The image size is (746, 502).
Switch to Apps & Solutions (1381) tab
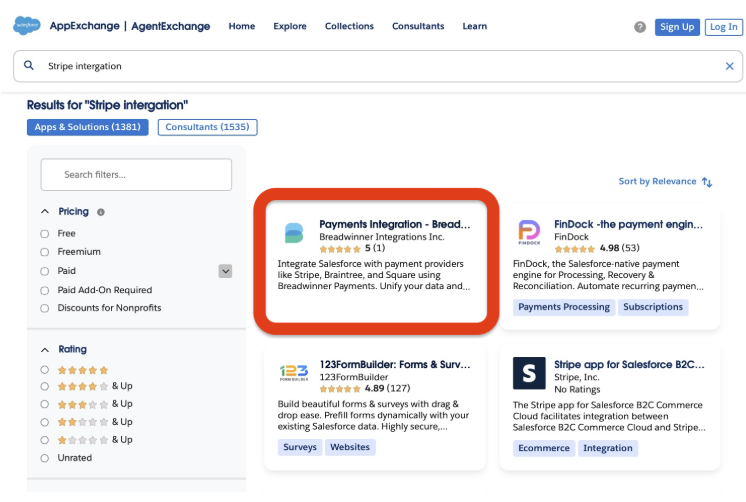(x=88, y=127)
